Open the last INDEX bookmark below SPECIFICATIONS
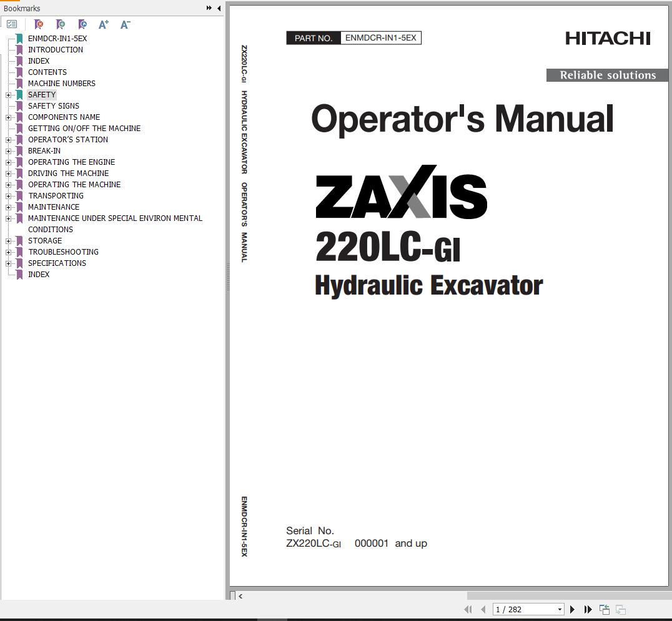The width and height of the screenshot is (672, 621). pyautogui.click(x=39, y=275)
